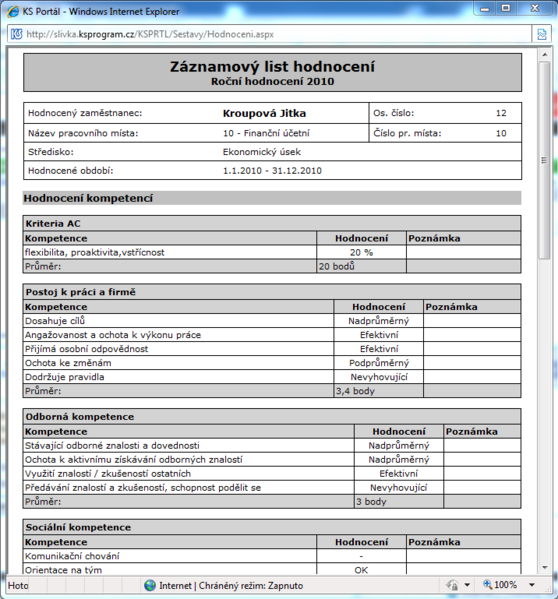This screenshot has width=558, height=599.
Task: Click the compatibility view icon beside the address
Action: coord(542,34)
